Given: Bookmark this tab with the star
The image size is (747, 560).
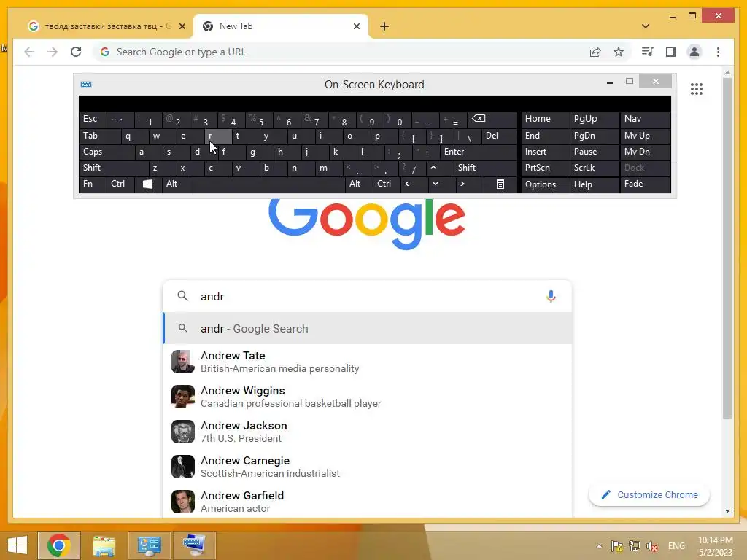Looking at the screenshot, I should [619, 52].
